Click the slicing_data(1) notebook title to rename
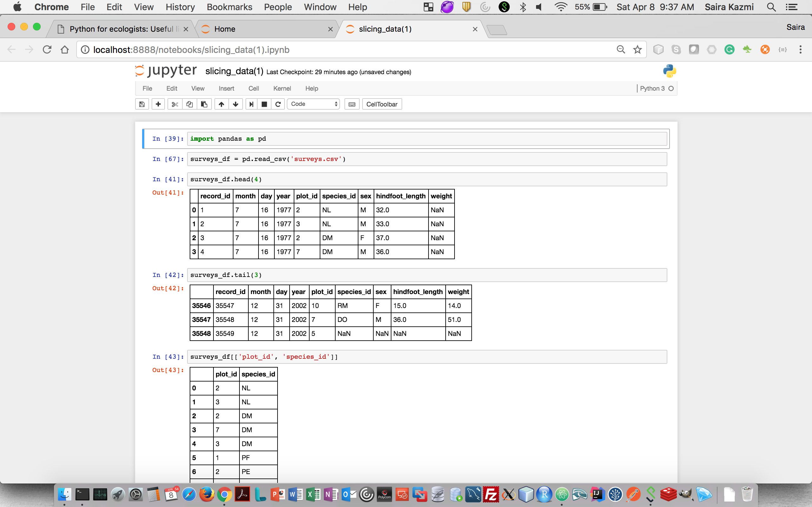 coord(234,71)
